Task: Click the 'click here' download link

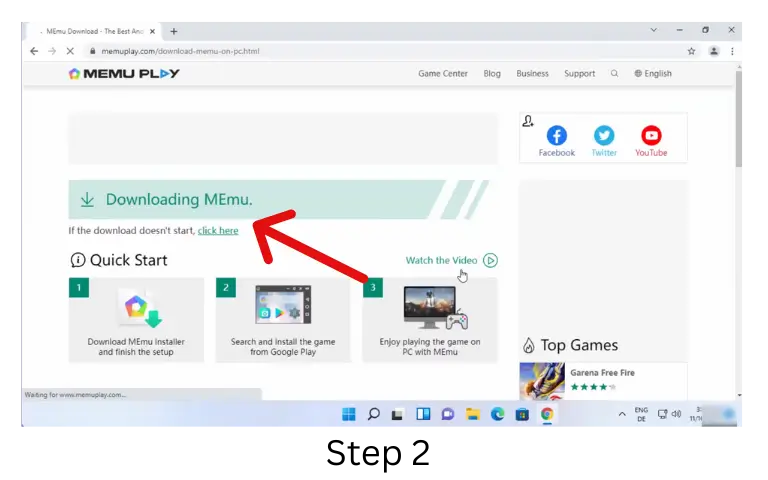Action: point(218,231)
